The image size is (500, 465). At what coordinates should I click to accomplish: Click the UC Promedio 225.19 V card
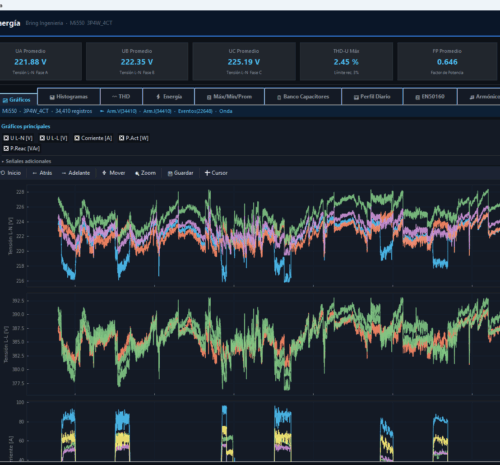pos(244,61)
